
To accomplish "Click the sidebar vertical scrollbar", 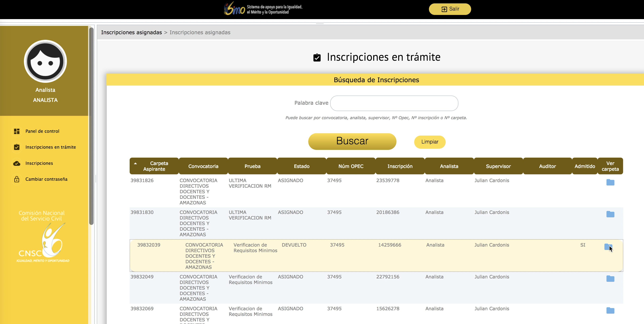I will 91,126.
